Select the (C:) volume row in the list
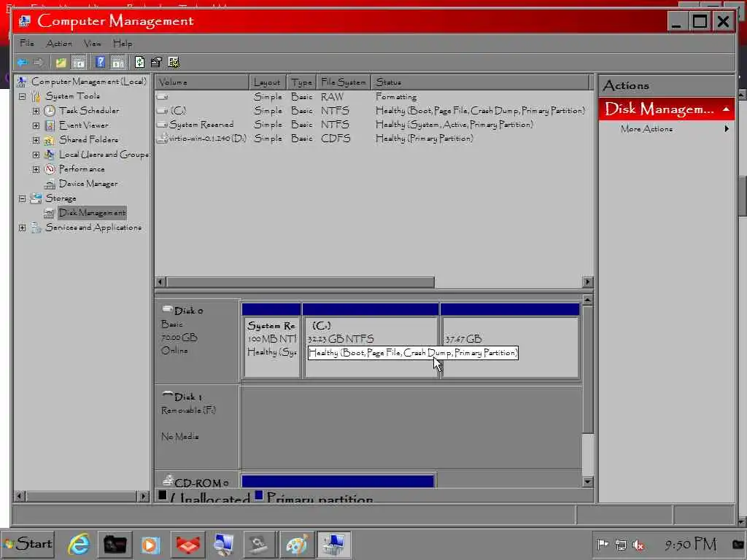 (x=371, y=111)
